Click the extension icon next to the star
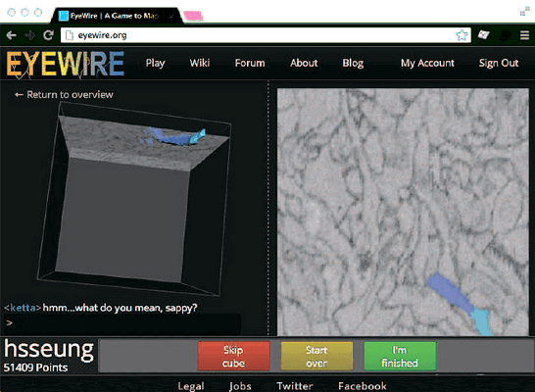535x392 pixels. [x=483, y=34]
